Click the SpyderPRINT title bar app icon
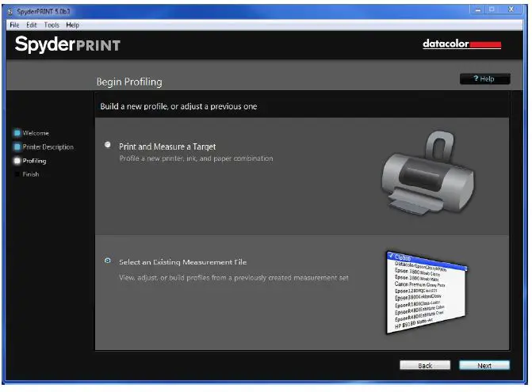This screenshot has width=532, height=392. click(x=10, y=12)
